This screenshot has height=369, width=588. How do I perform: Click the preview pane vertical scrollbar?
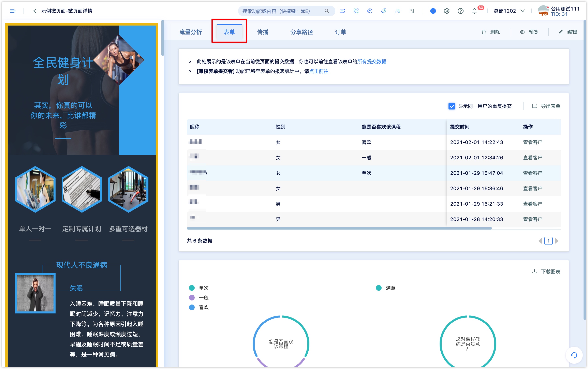click(162, 38)
